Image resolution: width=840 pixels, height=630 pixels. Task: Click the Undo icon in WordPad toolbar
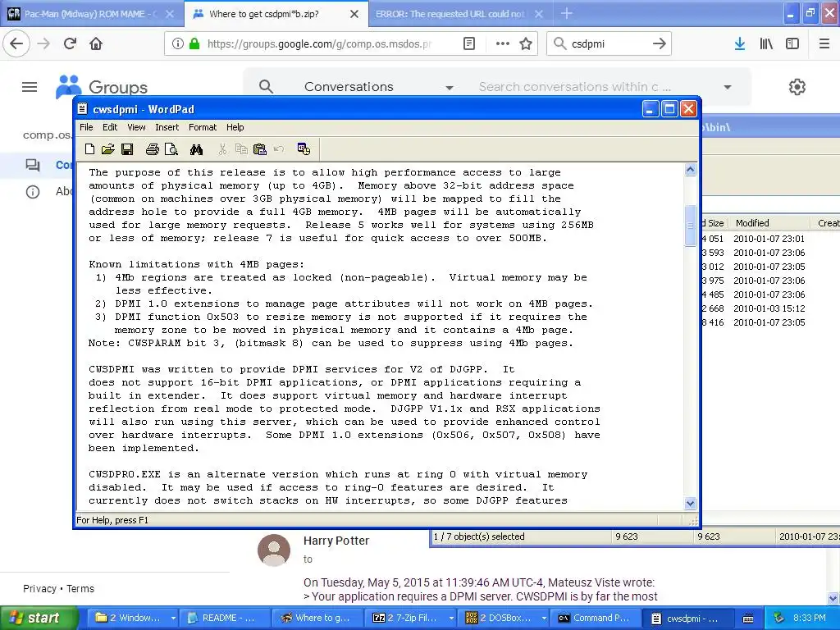[279, 149]
